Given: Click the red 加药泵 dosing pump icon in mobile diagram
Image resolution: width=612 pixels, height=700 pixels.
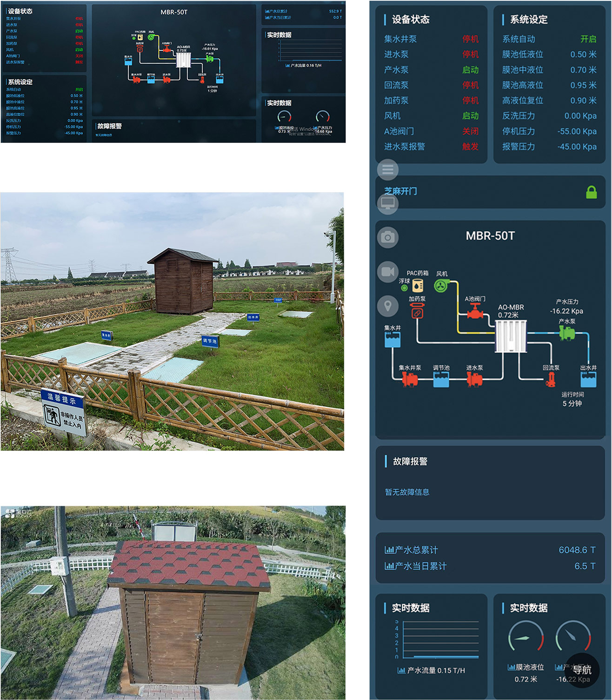Looking at the screenshot, I should tap(417, 311).
